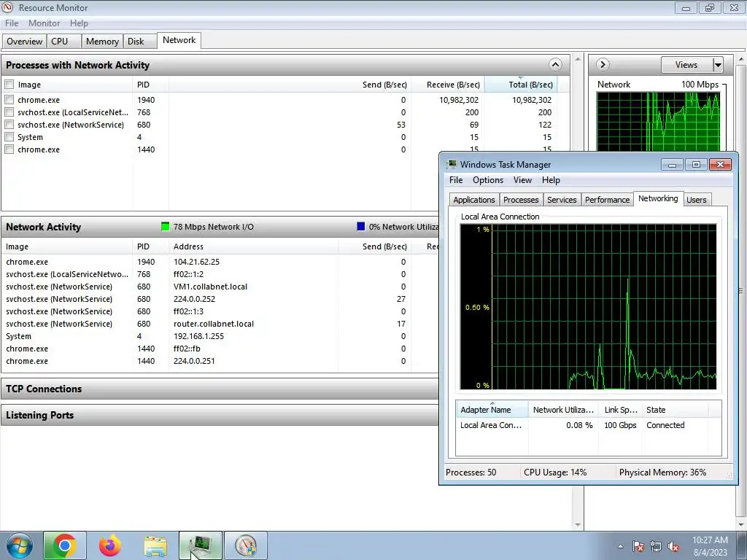Image resolution: width=747 pixels, height=560 pixels.
Task: Open the Views dropdown arrow
Action: coord(718,65)
